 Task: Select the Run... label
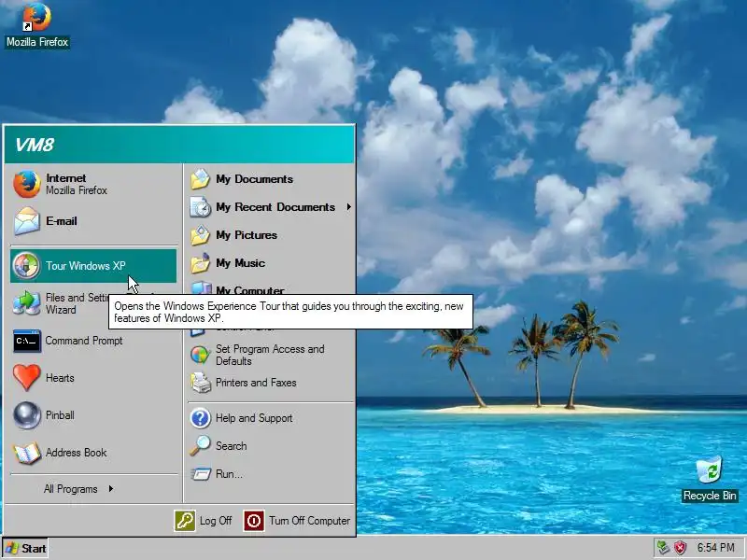tap(229, 474)
